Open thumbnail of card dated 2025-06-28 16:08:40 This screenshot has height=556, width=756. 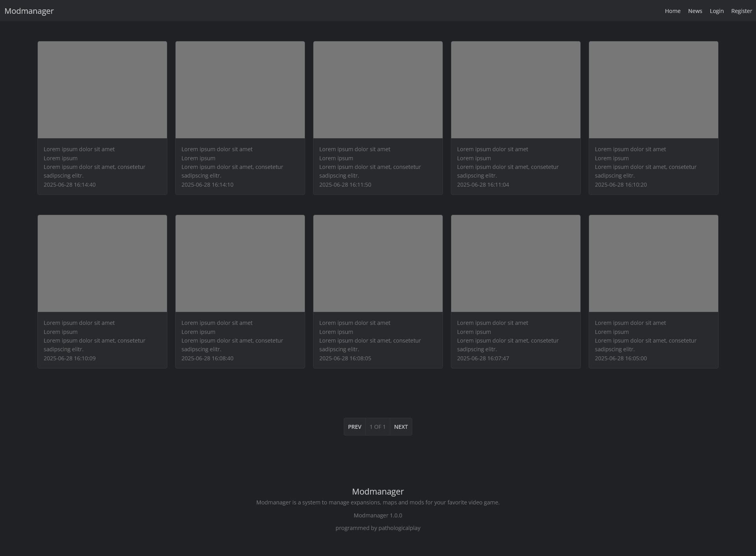coord(240,263)
